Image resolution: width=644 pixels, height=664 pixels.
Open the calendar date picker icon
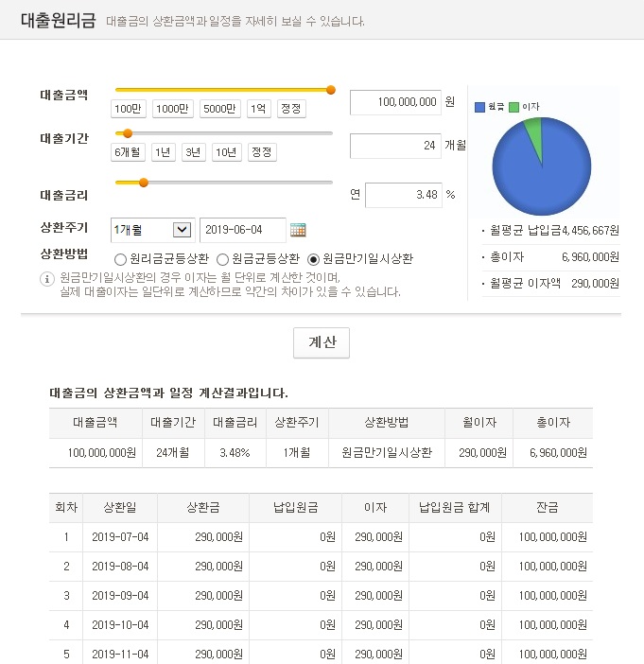(x=298, y=230)
